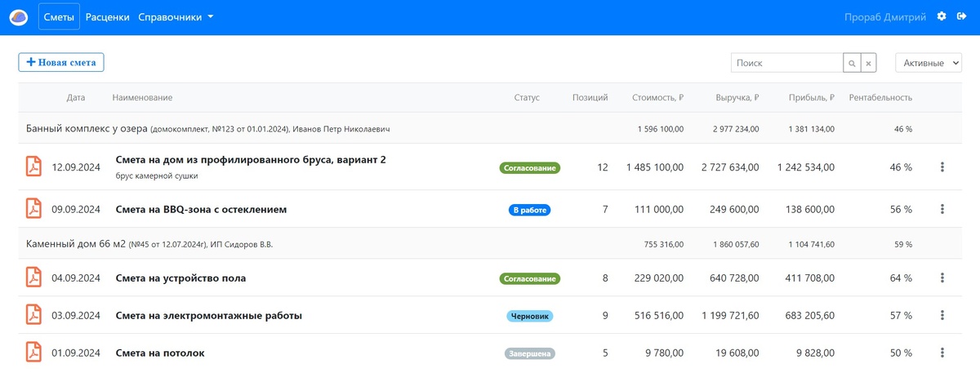The height and width of the screenshot is (382, 980).
Task: Click the app logo icon in the navbar
Action: pyautogui.click(x=18, y=17)
